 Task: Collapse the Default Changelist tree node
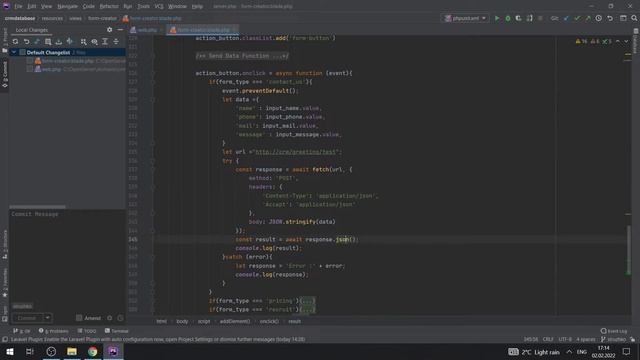click(14, 53)
